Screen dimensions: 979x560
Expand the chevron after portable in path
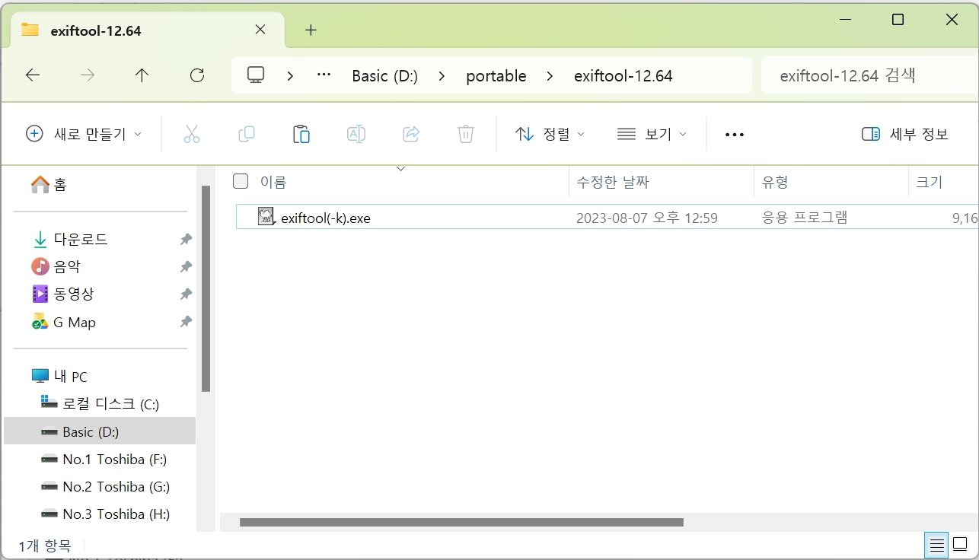550,76
